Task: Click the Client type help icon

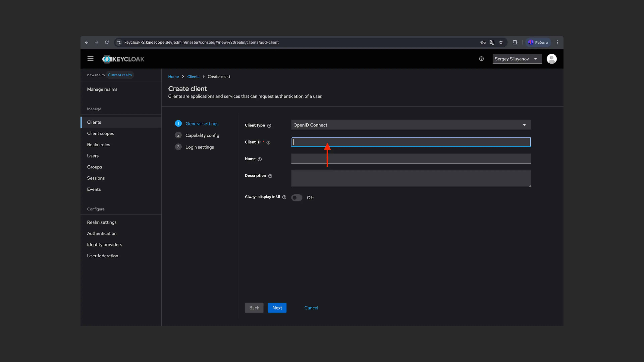Action: 269,126
